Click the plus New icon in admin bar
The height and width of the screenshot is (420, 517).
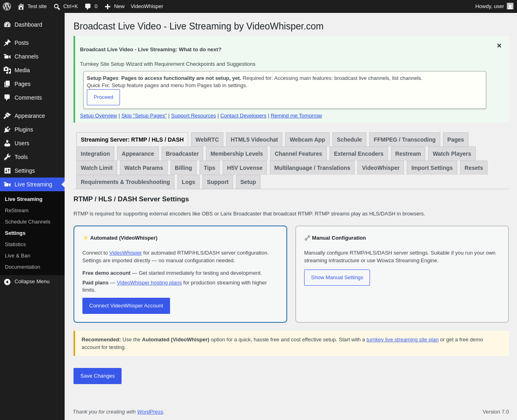point(107,6)
